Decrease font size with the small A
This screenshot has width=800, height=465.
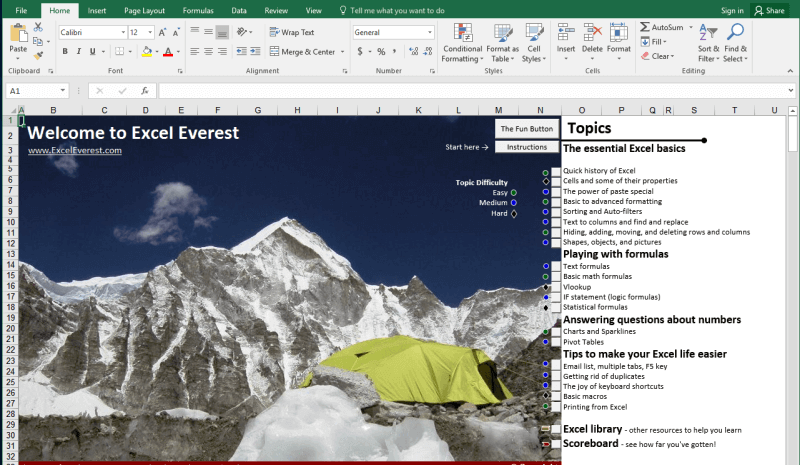point(176,33)
